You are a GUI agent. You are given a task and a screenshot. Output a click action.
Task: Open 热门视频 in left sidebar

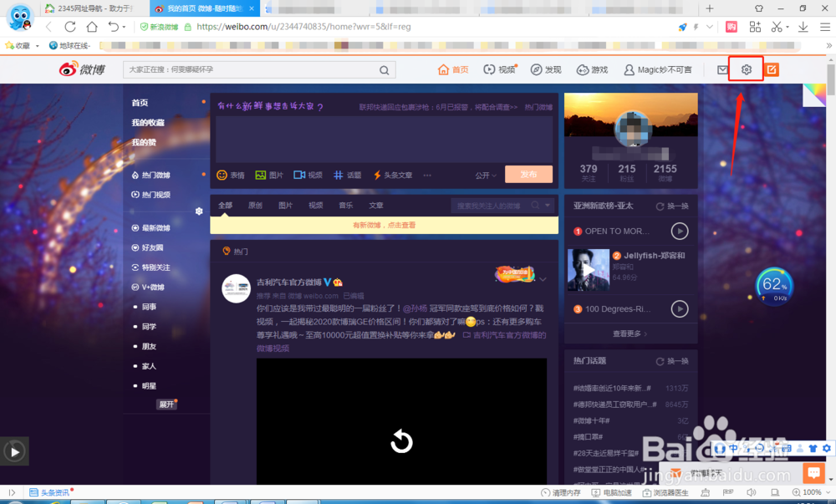pyautogui.click(x=150, y=195)
